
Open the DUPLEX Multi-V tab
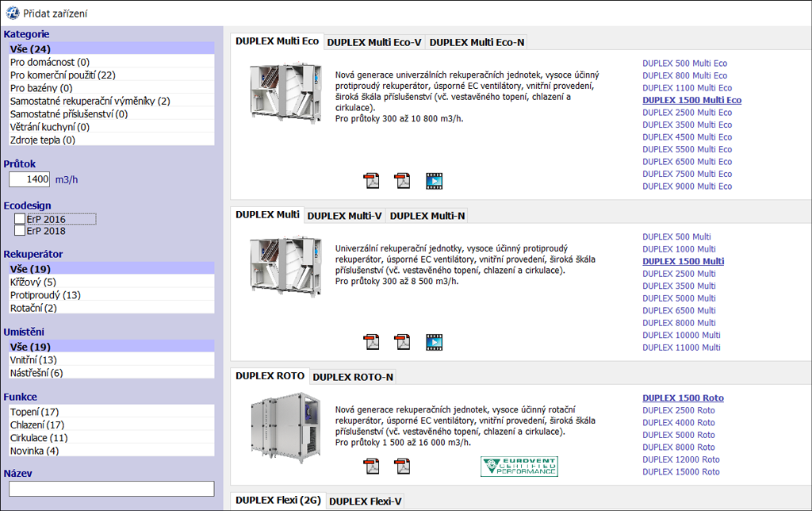pyautogui.click(x=344, y=216)
